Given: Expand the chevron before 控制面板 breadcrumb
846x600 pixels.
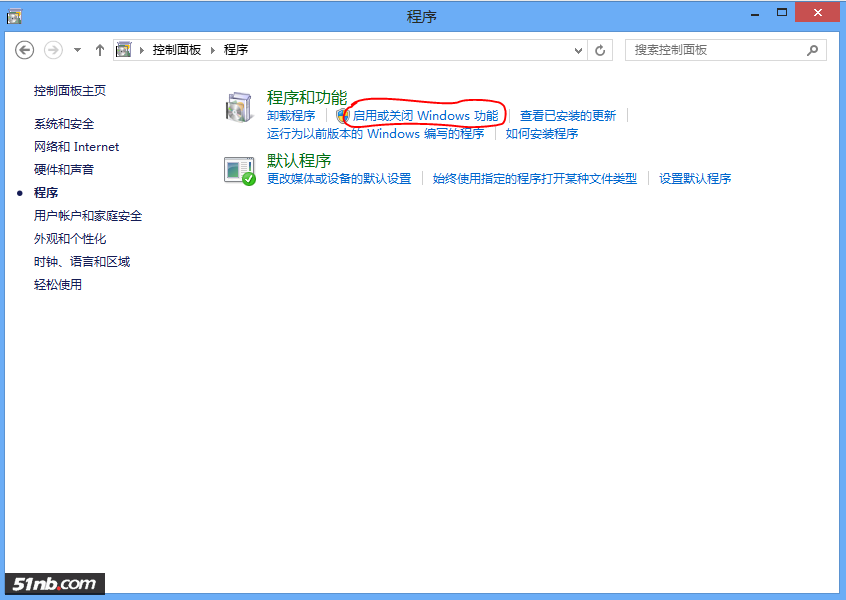Looking at the screenshot, I should click(142, 50).
